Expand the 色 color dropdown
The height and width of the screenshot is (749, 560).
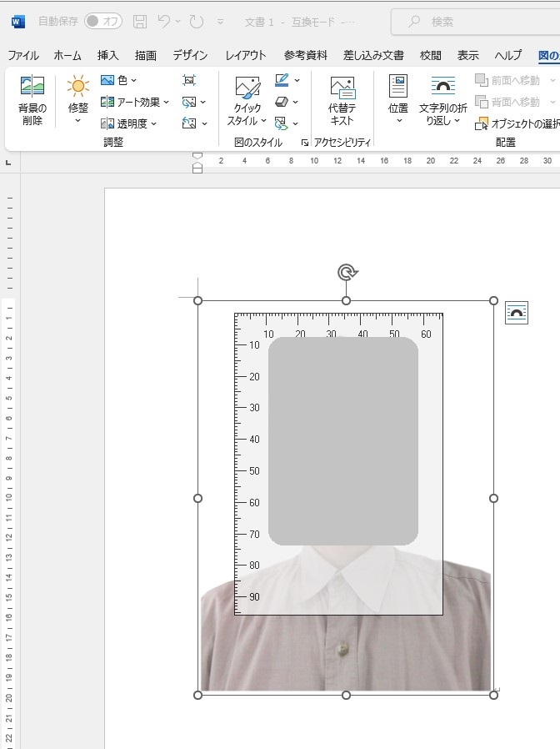coord(118,80)
